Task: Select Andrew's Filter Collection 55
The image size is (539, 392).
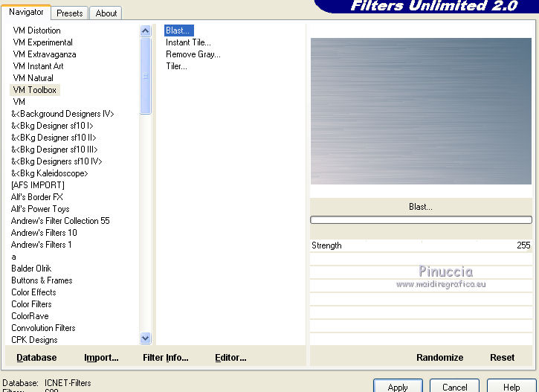Action: (60, 221)
